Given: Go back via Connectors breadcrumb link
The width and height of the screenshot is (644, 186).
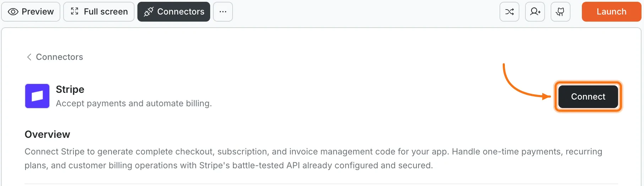Looking at the screenshot, I should point(59,57).
